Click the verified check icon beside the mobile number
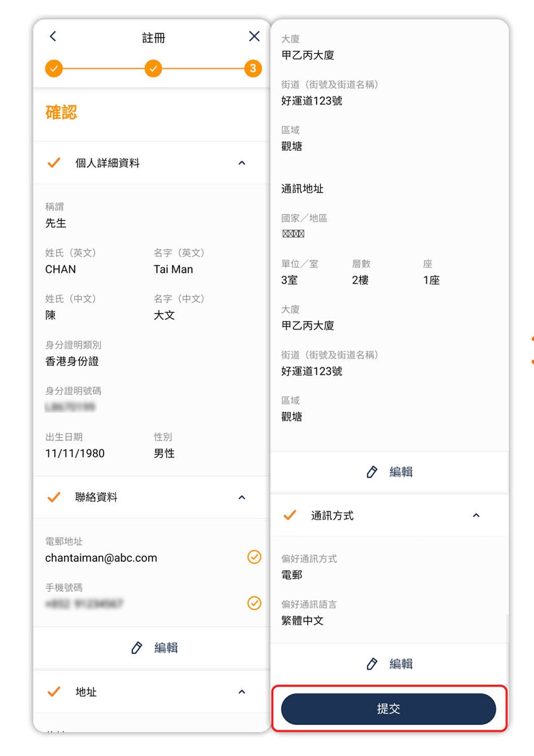Viewport: 534px width, 756px height. pyautogui.click(x=254, y=603)
